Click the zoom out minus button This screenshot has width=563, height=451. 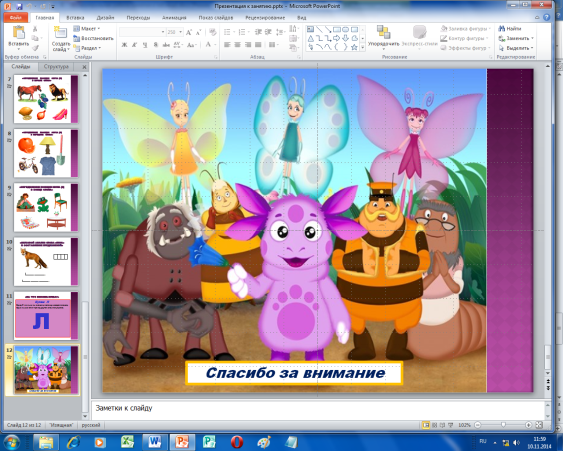(478, 425)
